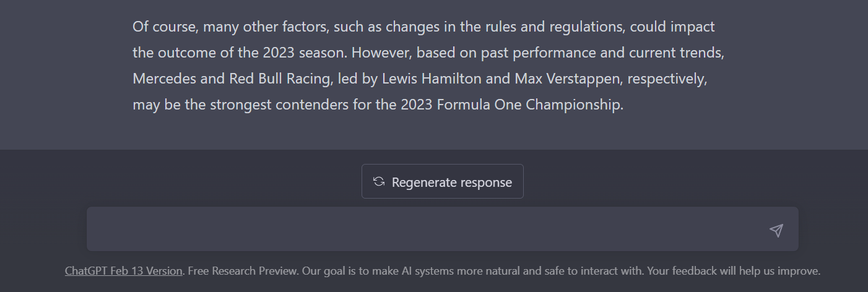This screenshot has width=868, height=292.
Task: Focus the message input field
Action: pos(427,230)
